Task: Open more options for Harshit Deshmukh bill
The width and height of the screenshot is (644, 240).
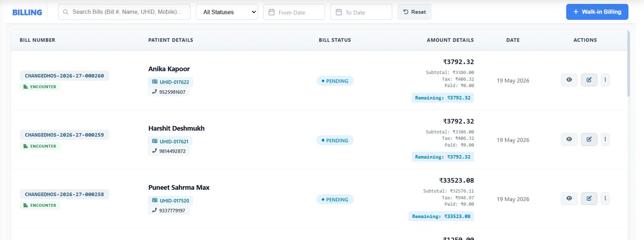Action: click(x=605, y=139)
